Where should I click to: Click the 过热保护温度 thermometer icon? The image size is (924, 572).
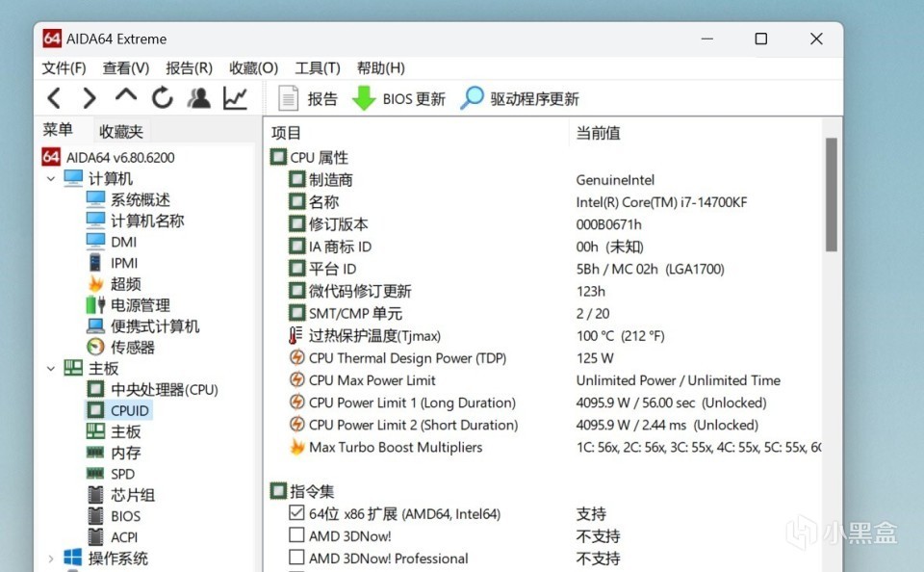(x=295, y=335)
